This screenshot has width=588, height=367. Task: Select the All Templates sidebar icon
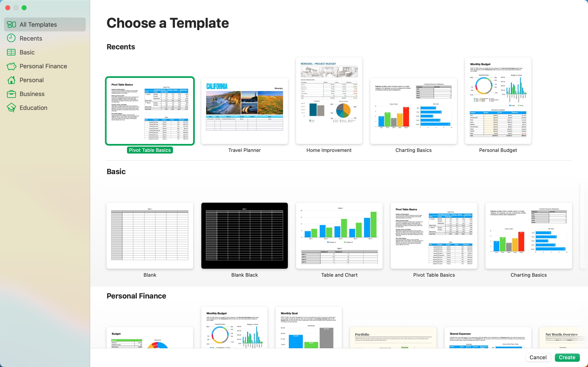pyautogui.click(x=11, y=24)
